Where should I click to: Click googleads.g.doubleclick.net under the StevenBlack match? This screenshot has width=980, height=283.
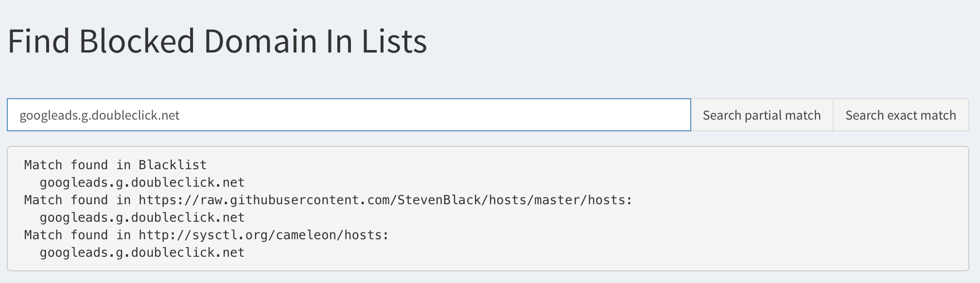tap(142, 217)
